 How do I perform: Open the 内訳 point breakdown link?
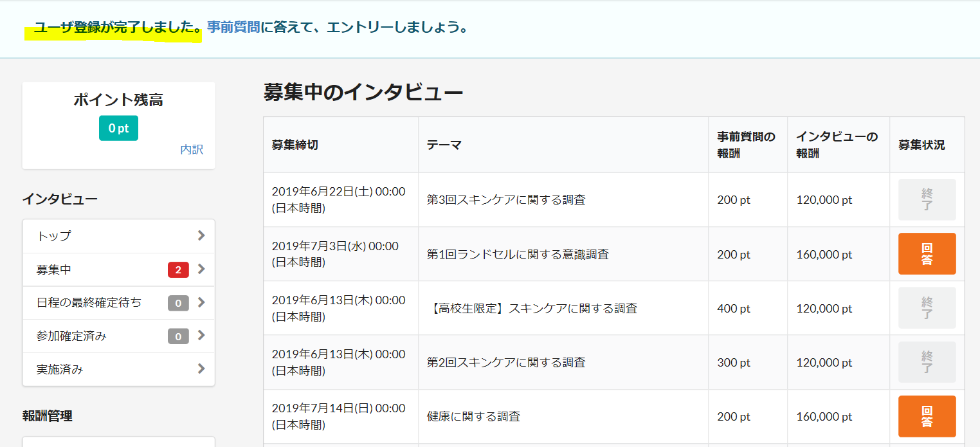(x=192, y=149)
